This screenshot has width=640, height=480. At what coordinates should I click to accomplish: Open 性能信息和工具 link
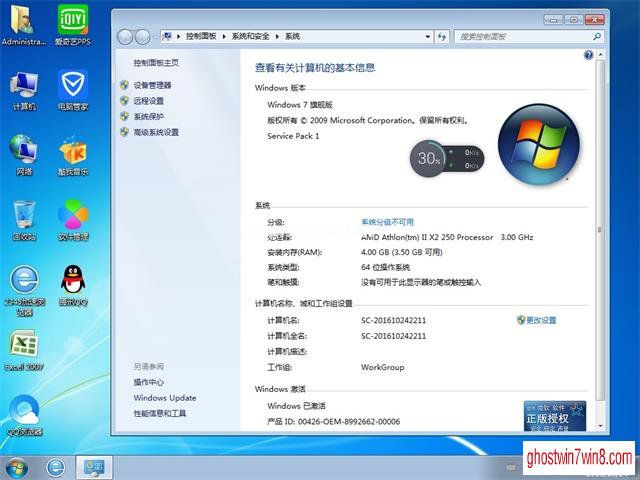[x=160, y=413]
